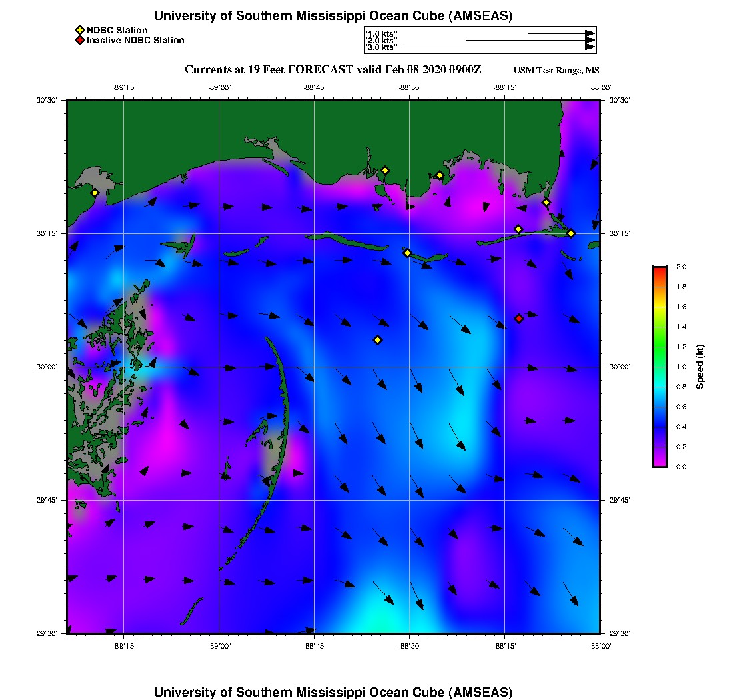Click the top AMSEAS Ocean Cube title
733x700 pixels.
click(x=333, y=16)
